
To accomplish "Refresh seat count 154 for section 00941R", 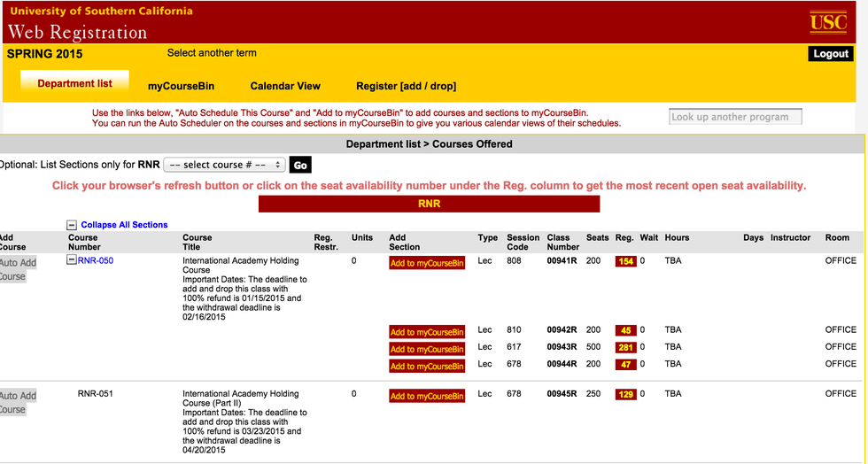I will pyautogui.click(x=625, y=262).
